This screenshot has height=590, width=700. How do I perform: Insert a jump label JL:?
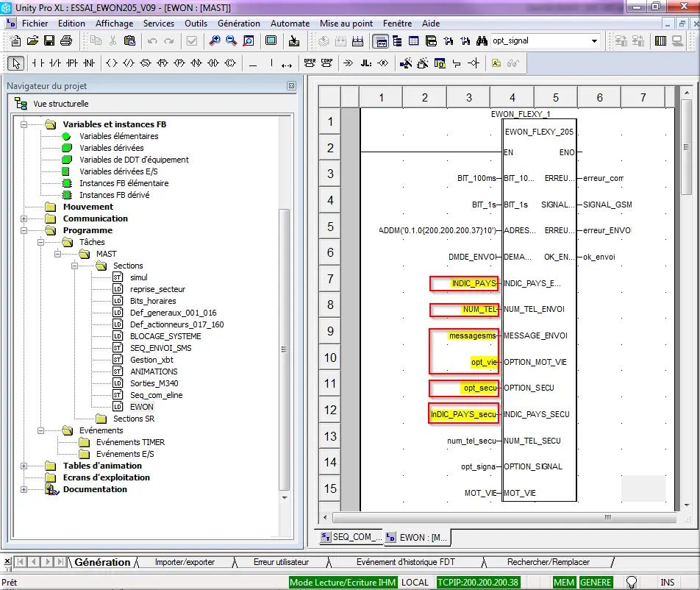(x=366, y=63)
